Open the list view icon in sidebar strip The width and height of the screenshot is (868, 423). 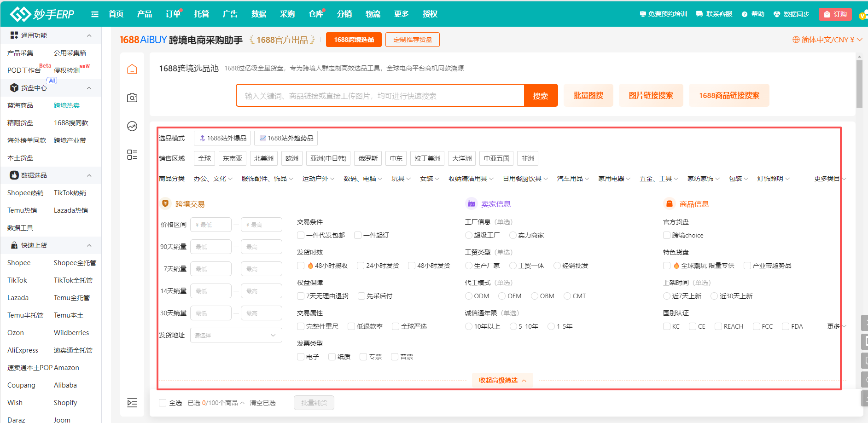[x=132, y=155]
